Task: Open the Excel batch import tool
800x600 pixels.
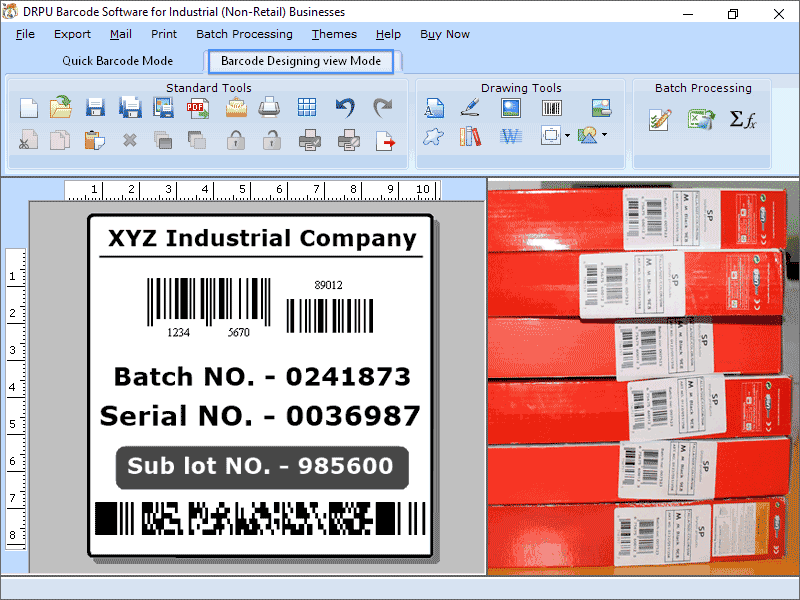Action: click(701, 118)
